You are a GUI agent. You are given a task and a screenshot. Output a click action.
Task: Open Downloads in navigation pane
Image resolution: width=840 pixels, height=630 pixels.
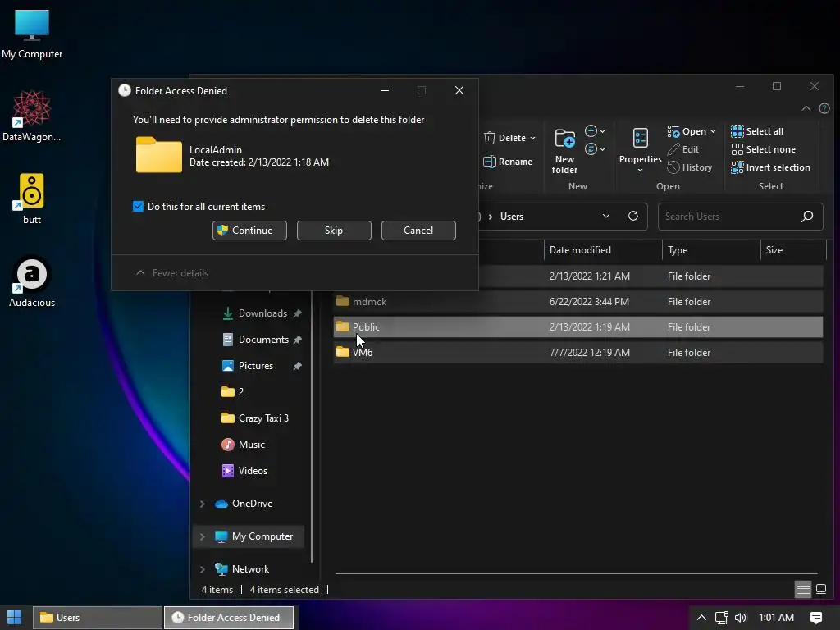tap(262, 313)
